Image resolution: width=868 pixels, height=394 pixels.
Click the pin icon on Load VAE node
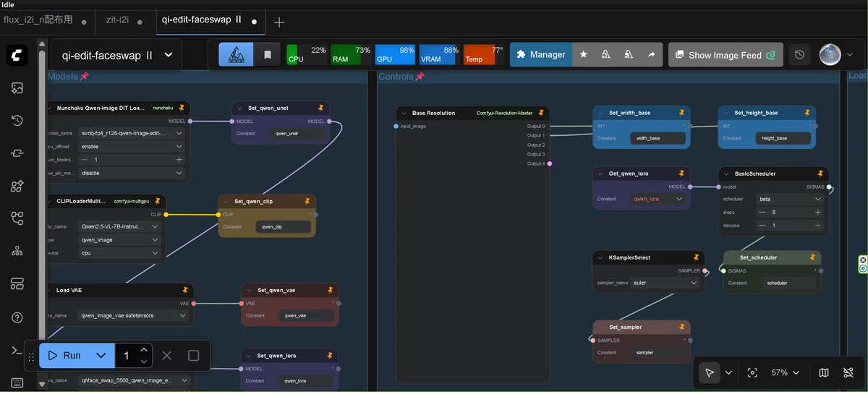(185, 290)
